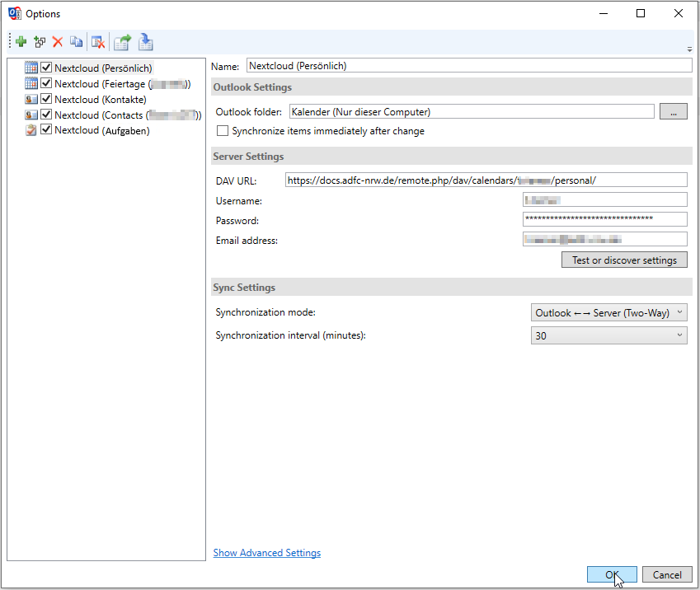The width and height of the screenshot is (700, 590).
Task: Open the Show Advanced Settings link
Action: 267,553
